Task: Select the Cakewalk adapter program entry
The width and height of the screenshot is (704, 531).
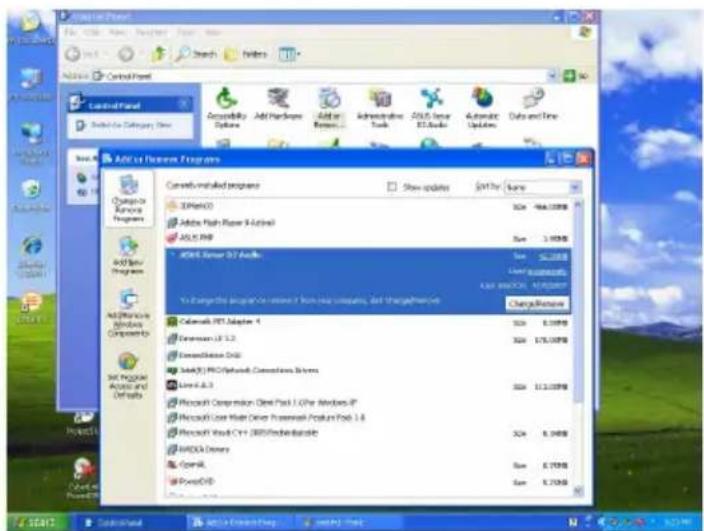Action: (x=368, y=322)
